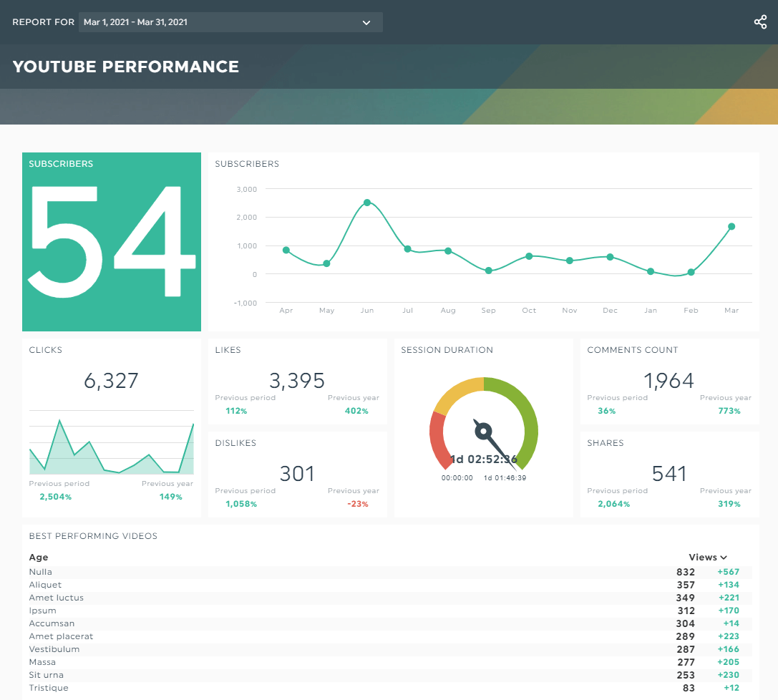Click the 1,058% previous period Dislikes change

tap(241, 504)
